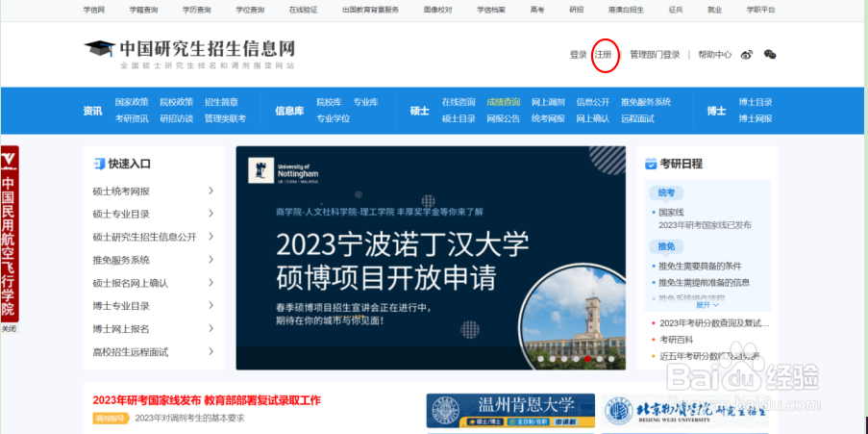The image size is (868, 434).
Task: Open 远程面试 in the nav bar
Action: click(x=637, y=118)
